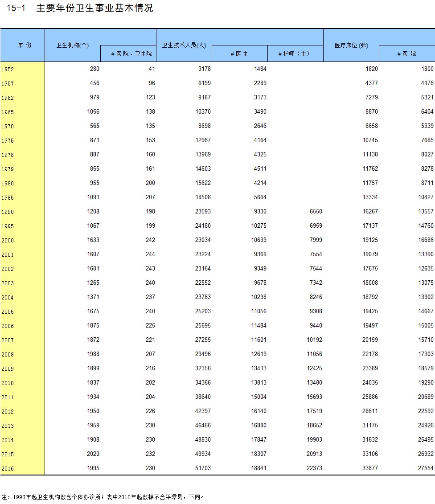Click the year cell 2015
435x504 pixels.
coord(8,454)
